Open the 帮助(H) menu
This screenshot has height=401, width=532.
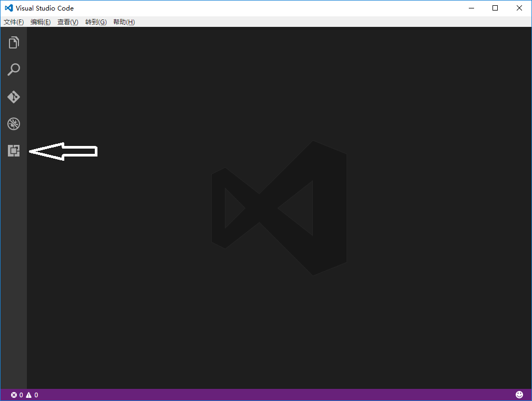point(124,22)
